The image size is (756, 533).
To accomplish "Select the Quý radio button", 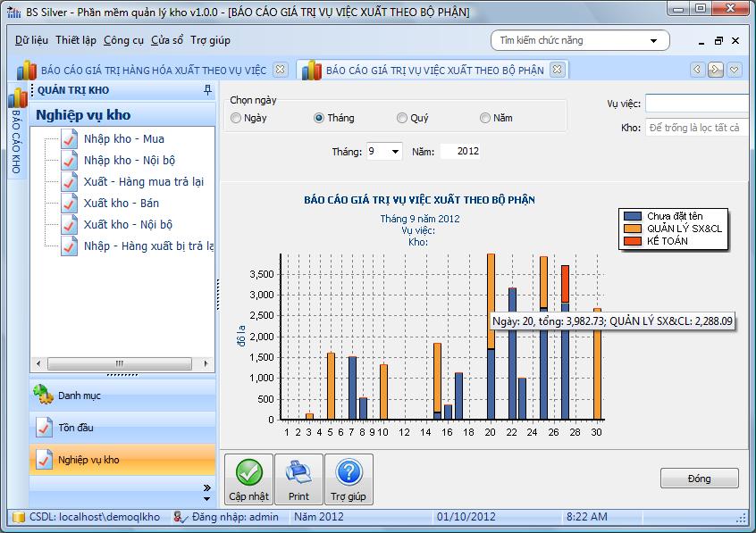I will tap(402, 118).
